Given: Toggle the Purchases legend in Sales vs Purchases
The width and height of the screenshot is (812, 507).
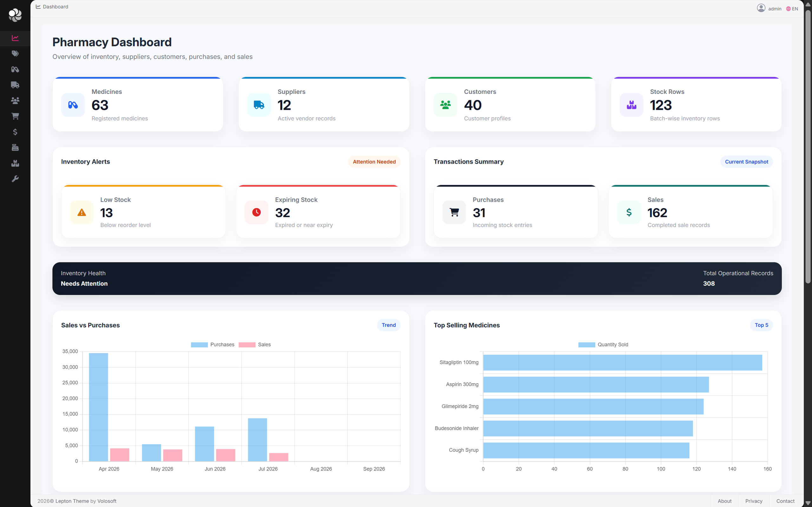Looking at the screenshot, I should [213, 345].
